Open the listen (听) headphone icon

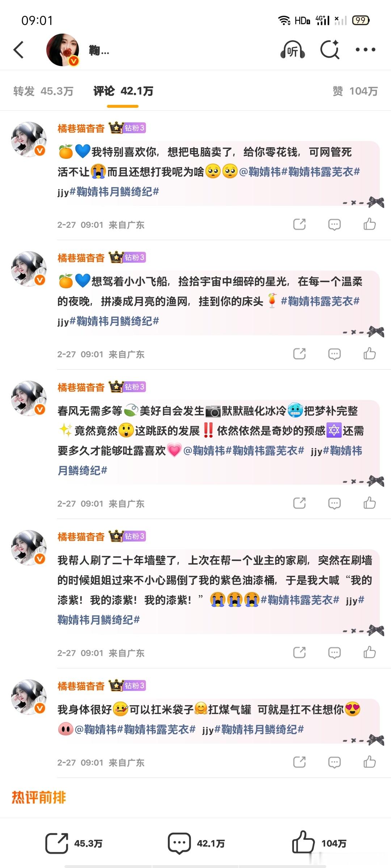pos(293,50)
